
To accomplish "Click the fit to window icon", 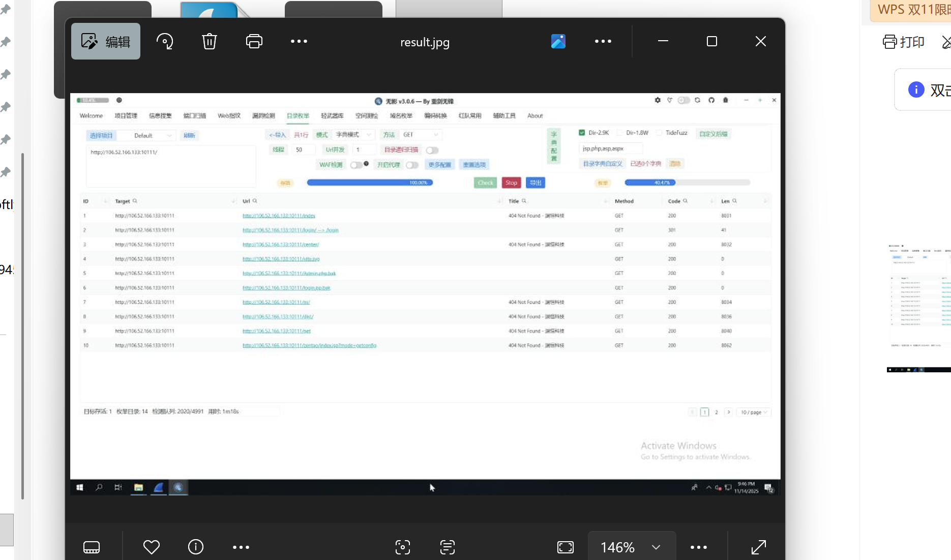I will click(x=566, y=547).
